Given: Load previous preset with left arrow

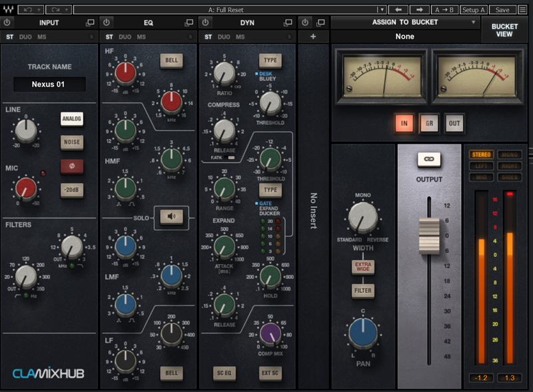Looking at the screenshot, I should tap(398, 9).
